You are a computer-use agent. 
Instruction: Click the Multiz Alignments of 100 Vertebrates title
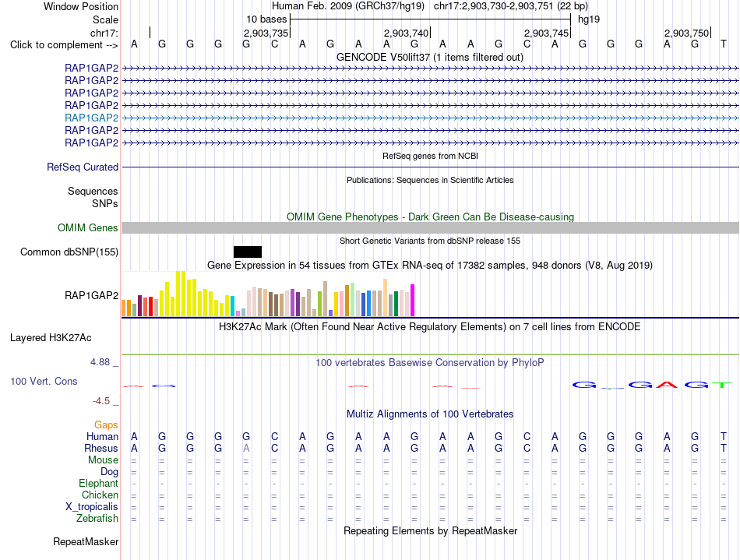click(x=430, y=414)
